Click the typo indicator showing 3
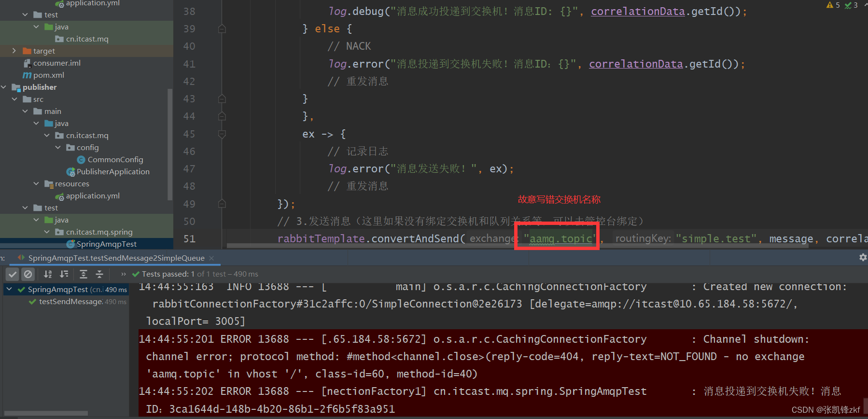868x419 pixels. [x=851, y=5]
